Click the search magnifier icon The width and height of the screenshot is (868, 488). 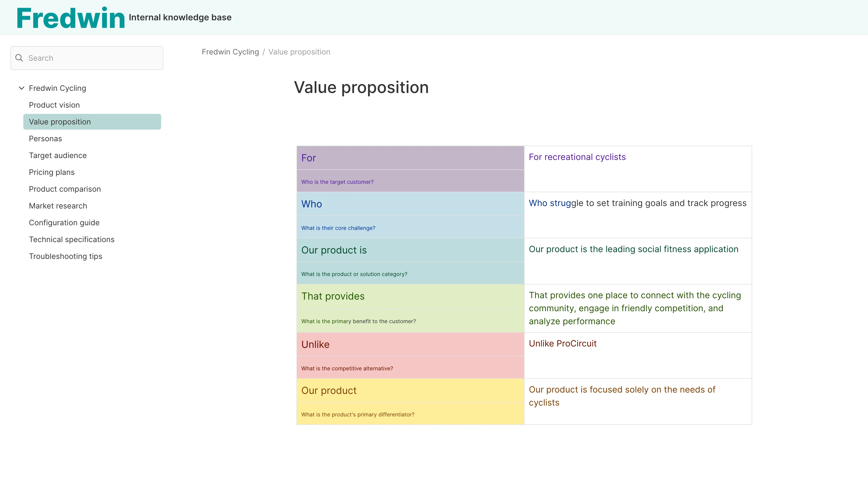click(19, 57)
